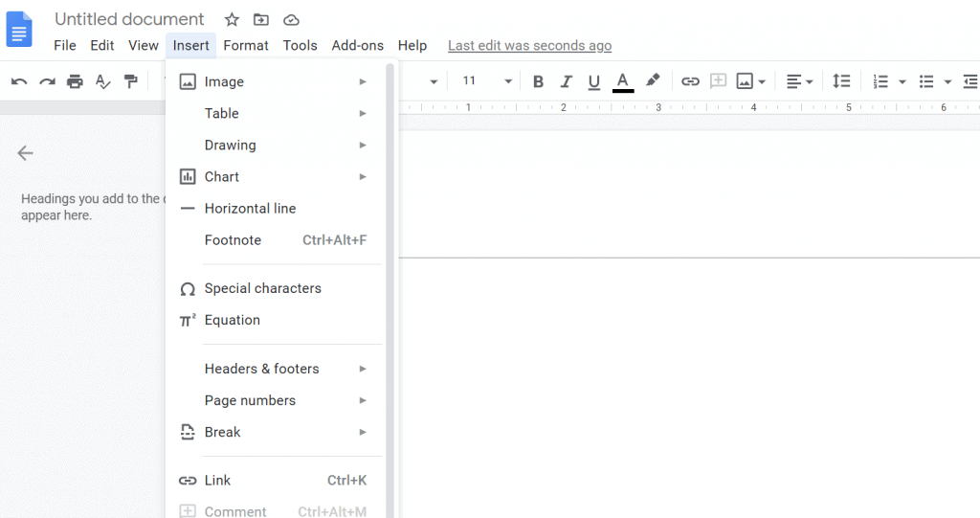Open the View menu
Viewport: 980px width, 518px height.
pos(144,46)
